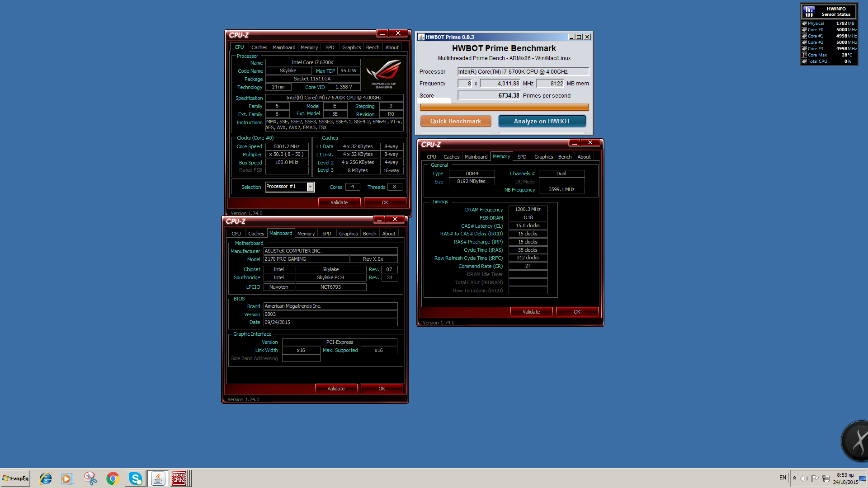Screen dimensions: 868x488
Task: Launch Windows Media Player from the taskbar
Action: click(x=67, y=479)
